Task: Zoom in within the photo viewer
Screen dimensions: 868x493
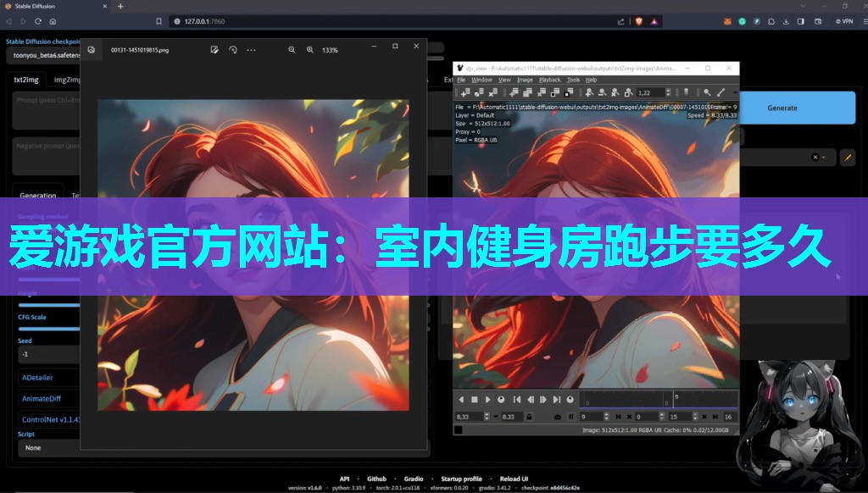Action: [310, 50]
